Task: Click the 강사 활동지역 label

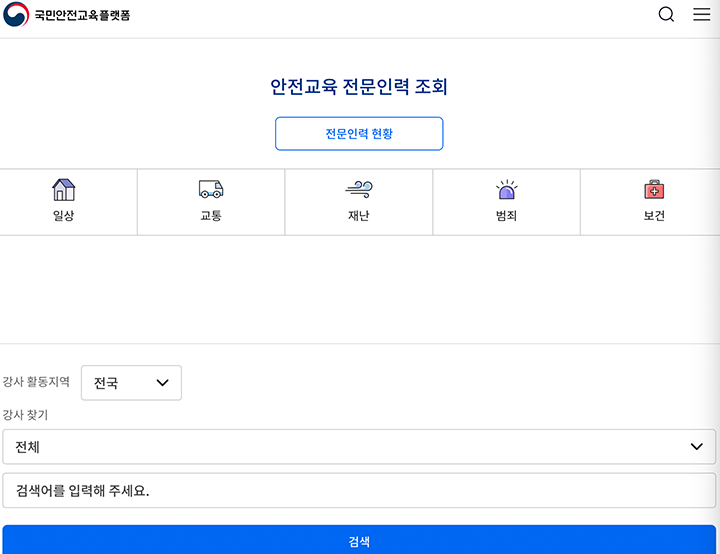Action: point(36,382)
